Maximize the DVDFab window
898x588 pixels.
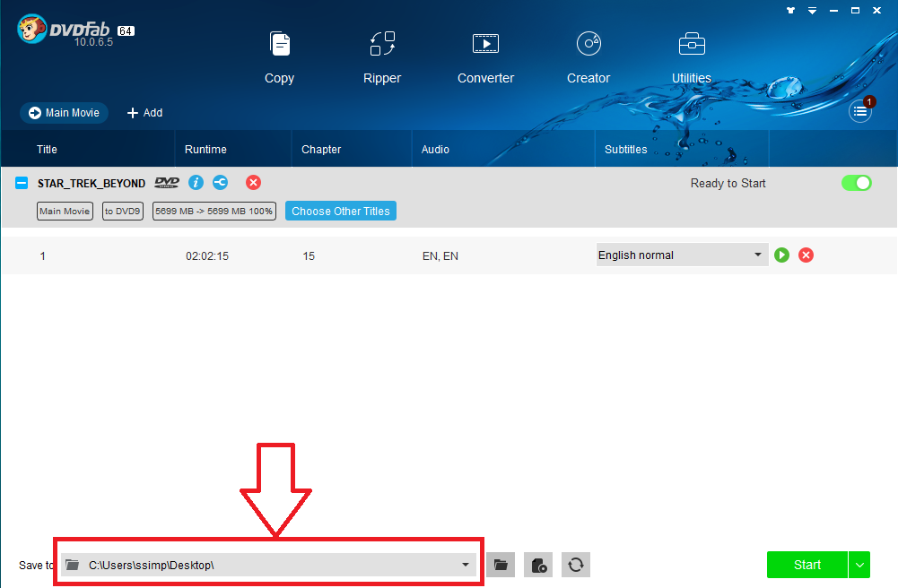pos(855,10)
